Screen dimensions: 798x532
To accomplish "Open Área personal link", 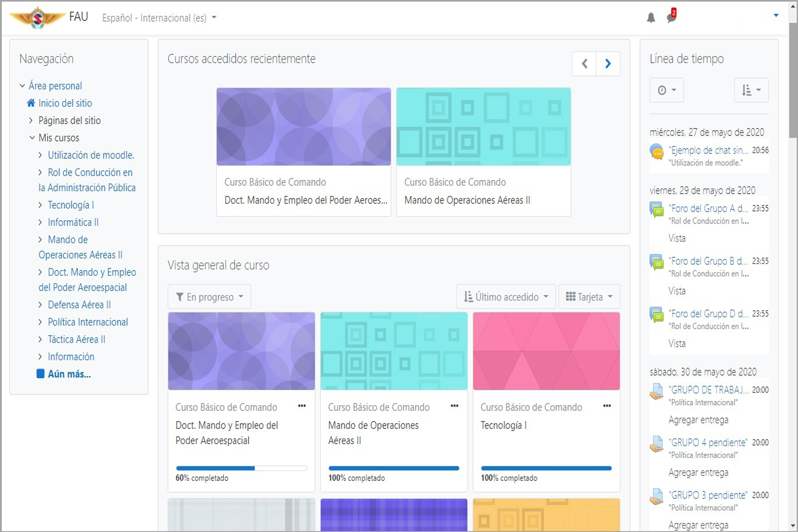I will point(55,86).
